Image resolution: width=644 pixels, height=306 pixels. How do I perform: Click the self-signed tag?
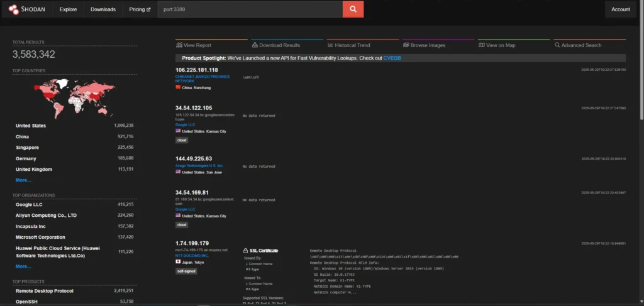pos(186,271)
